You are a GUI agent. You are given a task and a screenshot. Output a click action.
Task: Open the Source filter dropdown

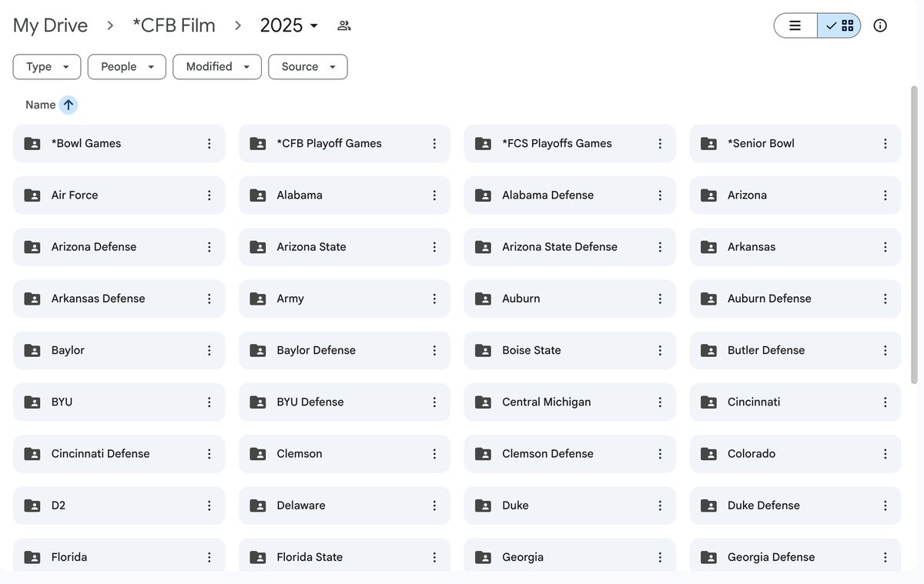pyautogui.click(x=308, y=67)
